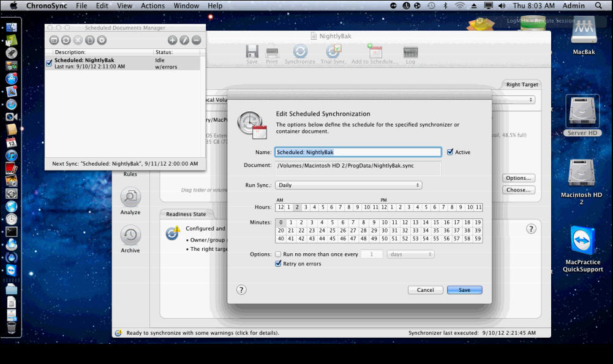Viewport: 613px width, 364px height.
Task: Click the document page icon in Scheduled Documents Manager
Action: [x=89, y=40]
